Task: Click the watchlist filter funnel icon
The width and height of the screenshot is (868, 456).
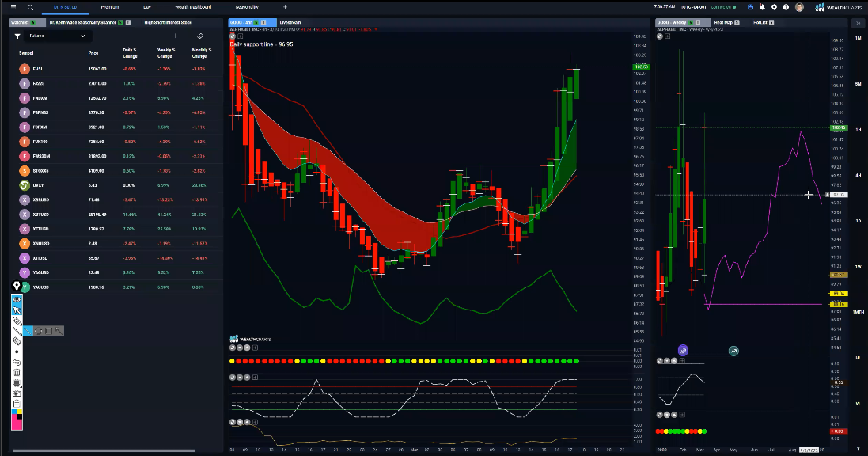Action: (17, 36)
